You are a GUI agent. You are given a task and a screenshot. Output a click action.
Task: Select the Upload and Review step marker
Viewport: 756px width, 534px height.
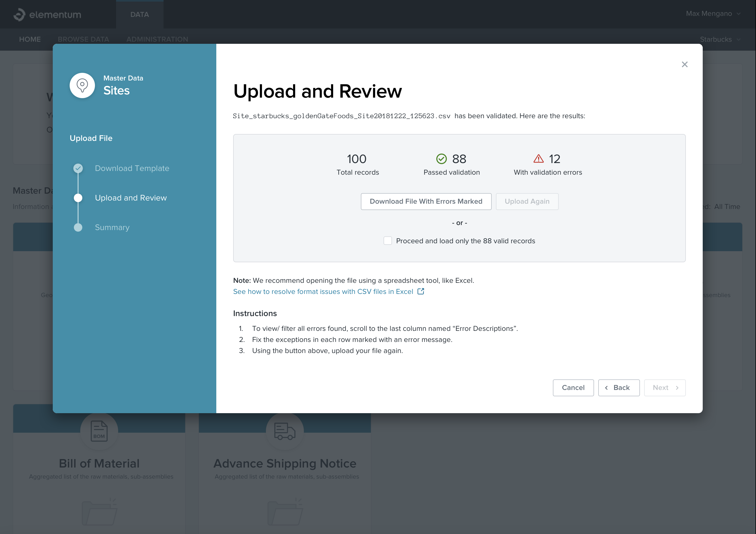click(x=78, y=198)
